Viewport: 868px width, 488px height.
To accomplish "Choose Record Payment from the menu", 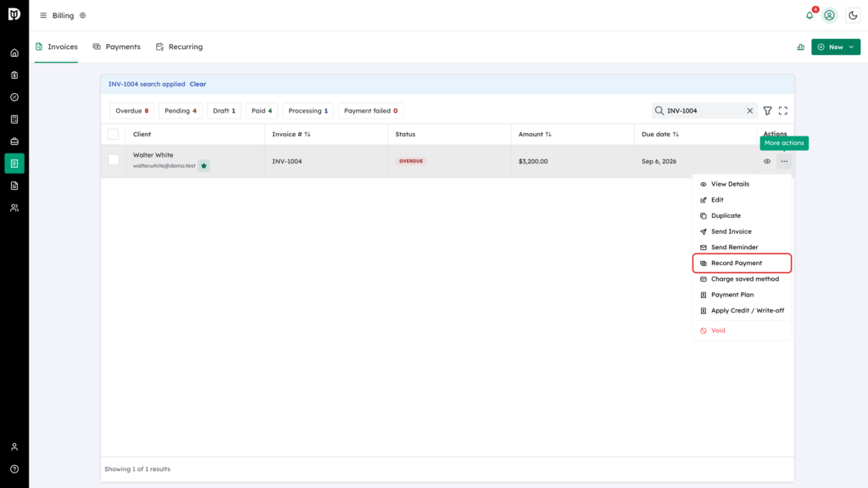I will [742, 263].
